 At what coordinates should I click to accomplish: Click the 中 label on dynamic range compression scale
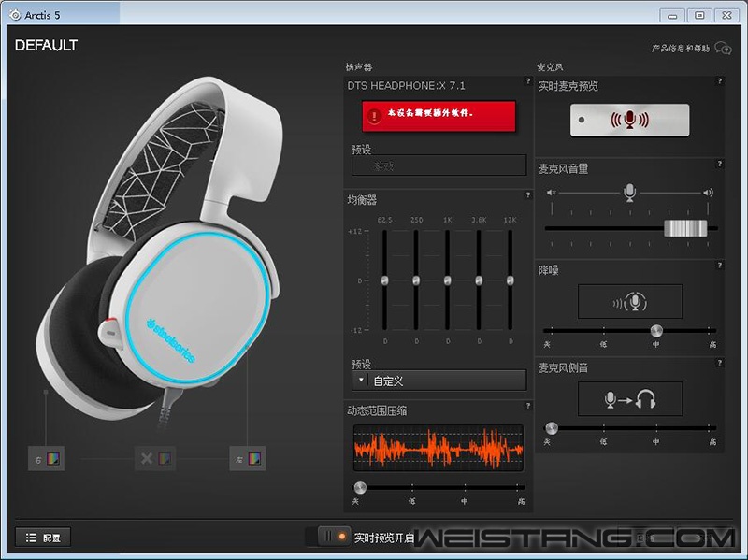pos(464,501)
